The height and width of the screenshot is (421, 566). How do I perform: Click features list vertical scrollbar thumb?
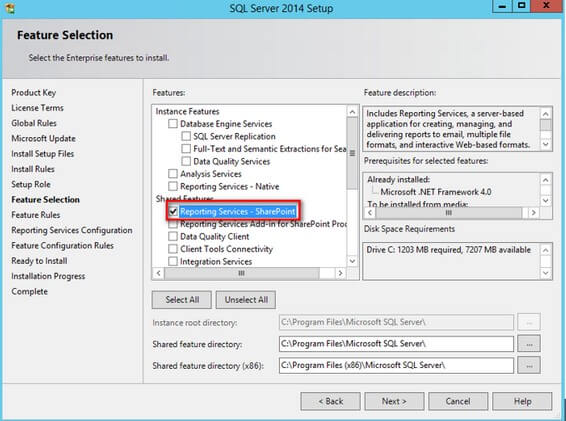point(352,153)
